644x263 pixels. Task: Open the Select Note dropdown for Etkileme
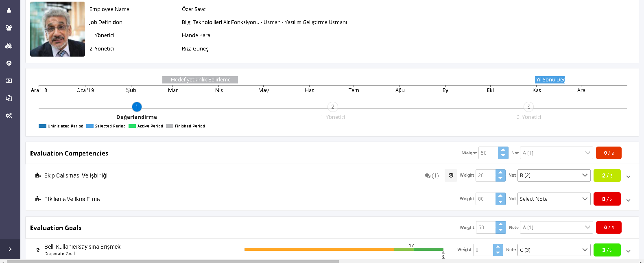(x=554, y=199)
